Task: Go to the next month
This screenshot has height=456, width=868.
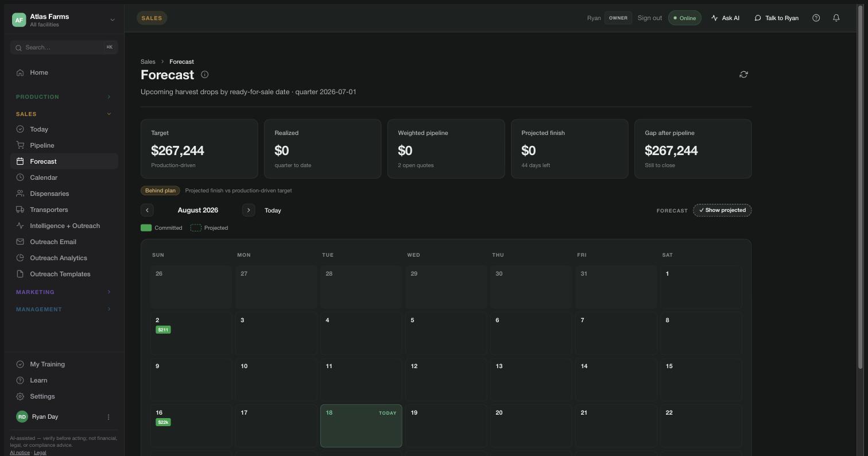Action: [x=249, y=210]
